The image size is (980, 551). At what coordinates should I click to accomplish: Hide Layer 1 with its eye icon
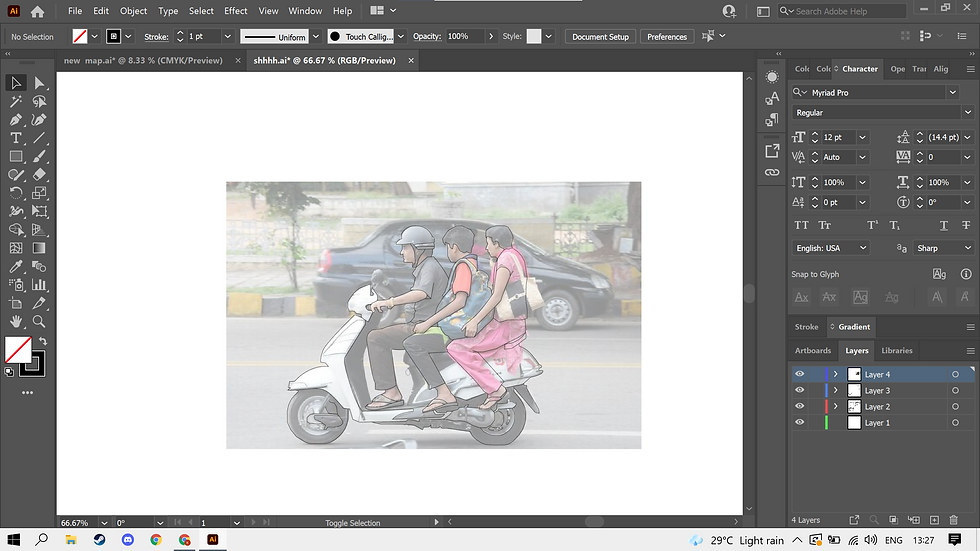799,423
